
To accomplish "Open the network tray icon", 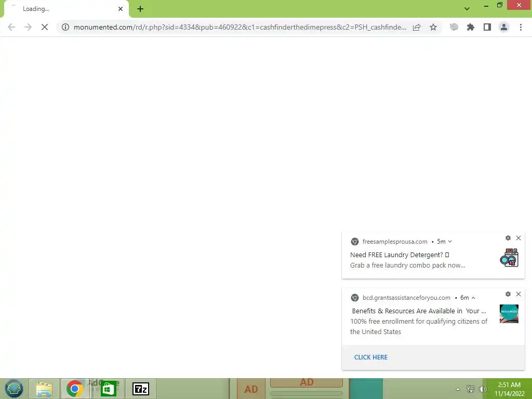I will tap(470, 389).
